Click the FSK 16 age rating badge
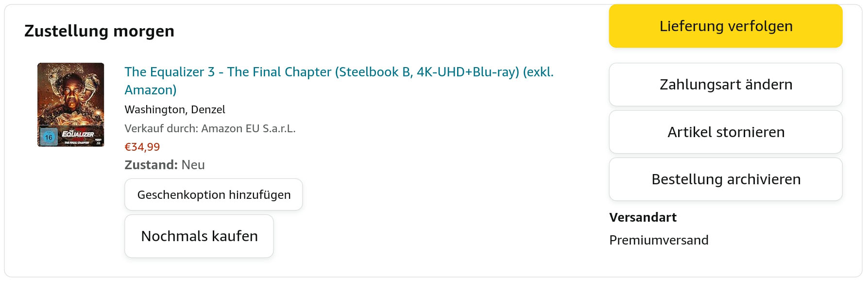Screen dimensions: 868x281 [x=49, y=137]
